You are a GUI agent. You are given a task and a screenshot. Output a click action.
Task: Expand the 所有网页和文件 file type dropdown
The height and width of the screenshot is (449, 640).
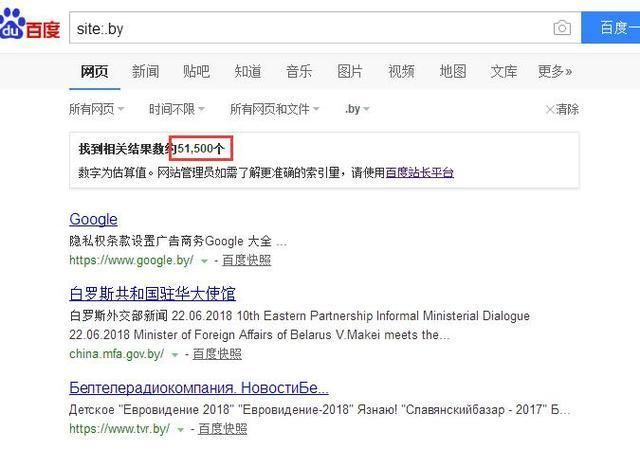coord(274,109)
